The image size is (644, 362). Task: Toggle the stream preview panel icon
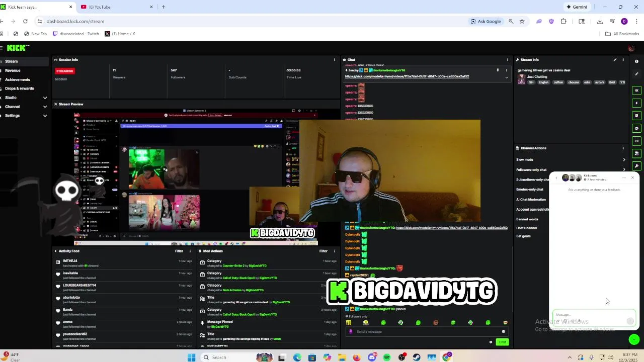coord(636,90)
